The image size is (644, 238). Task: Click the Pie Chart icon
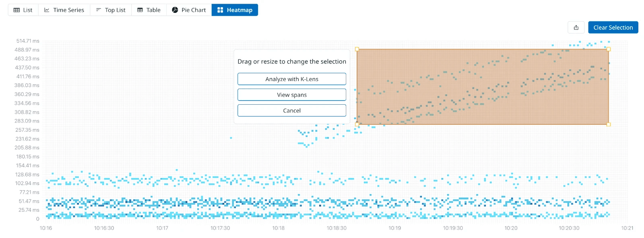[x=175, y=10]
